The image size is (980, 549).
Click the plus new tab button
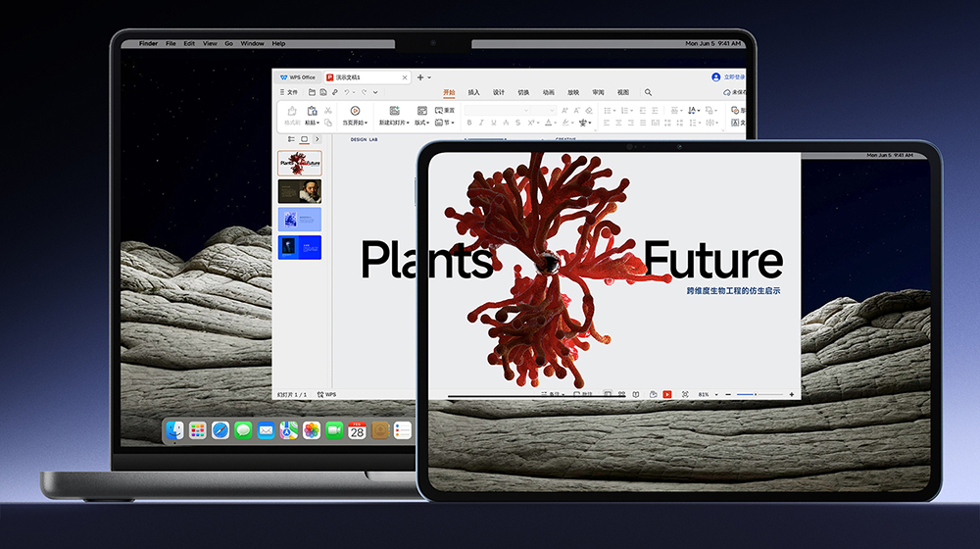pyautogui.click(x=420, y=77)
